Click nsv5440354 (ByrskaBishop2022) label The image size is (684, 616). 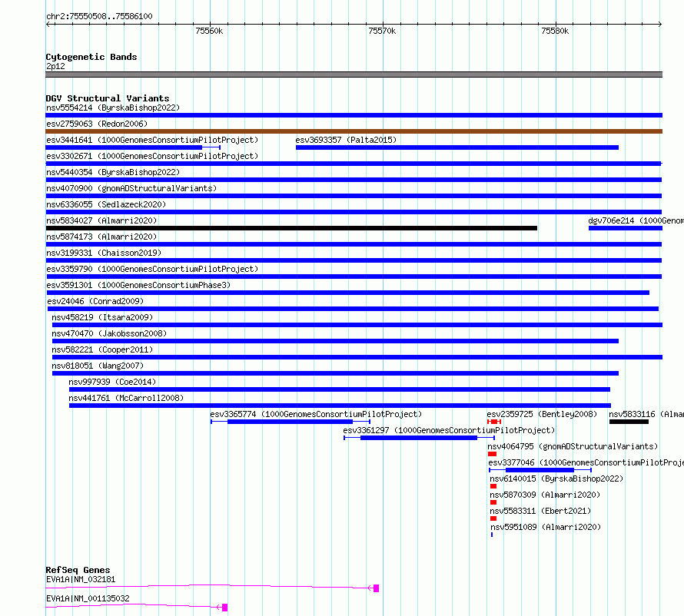point(113,172)
